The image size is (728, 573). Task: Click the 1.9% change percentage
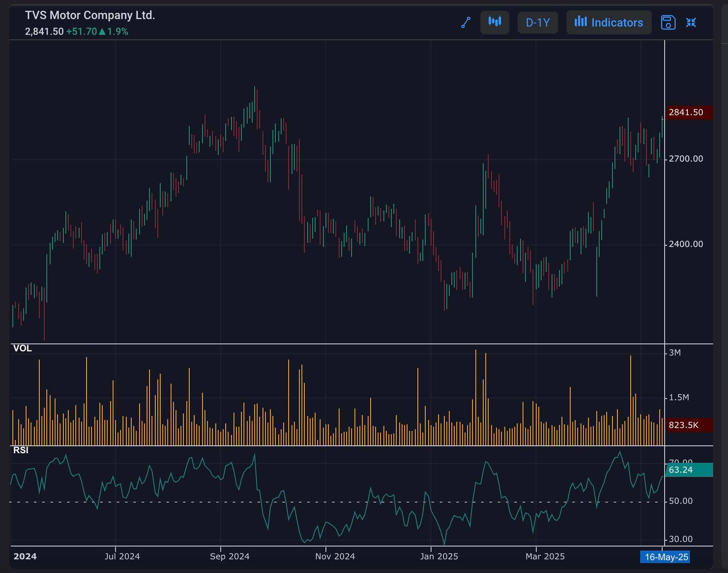pyautogui.click(x=118, y=31)
